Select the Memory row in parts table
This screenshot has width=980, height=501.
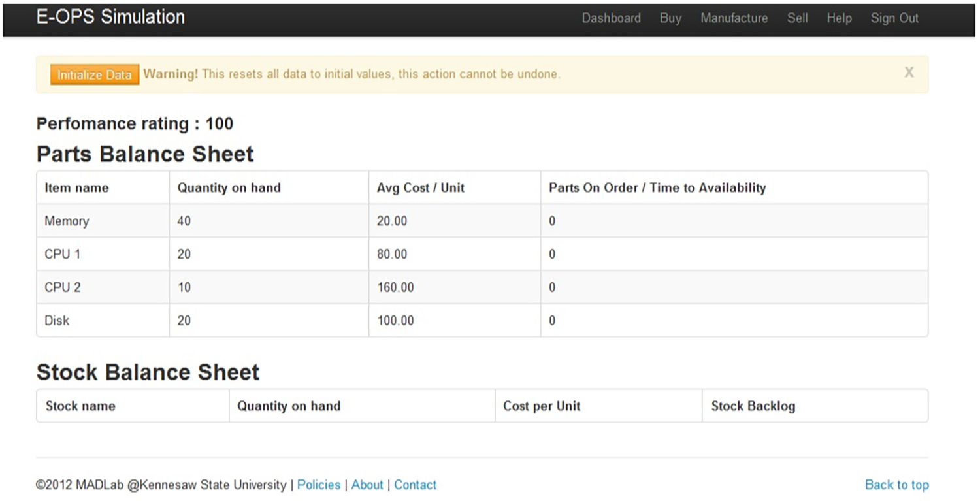pyautogui.click(x=67, y=221)
